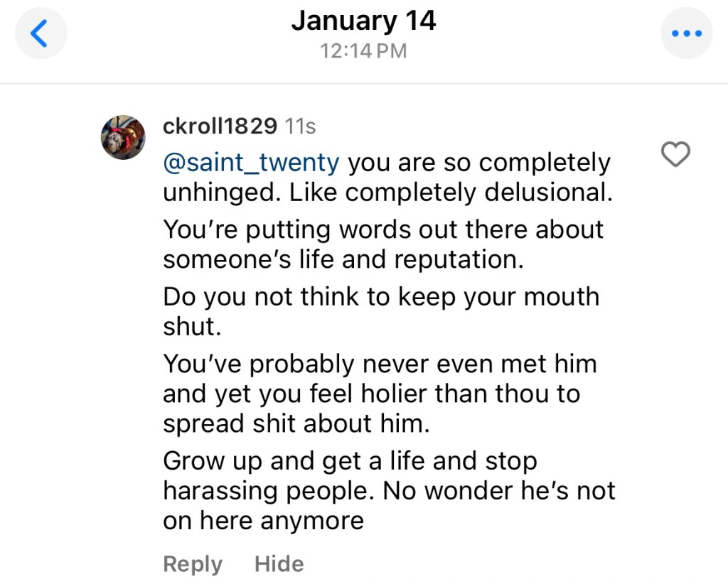Tap the 12:14 PM time label
Screen dimensions: 728x579
[x=363, y=51]
